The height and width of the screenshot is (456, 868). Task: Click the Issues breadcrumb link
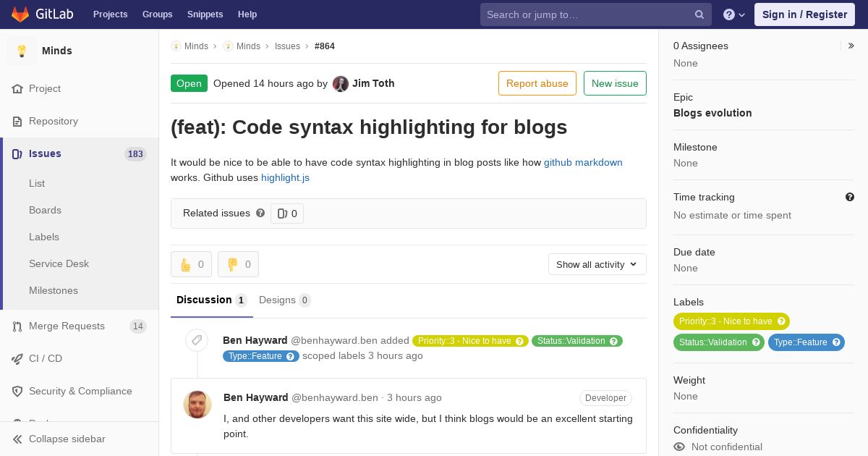click(287, 46)
